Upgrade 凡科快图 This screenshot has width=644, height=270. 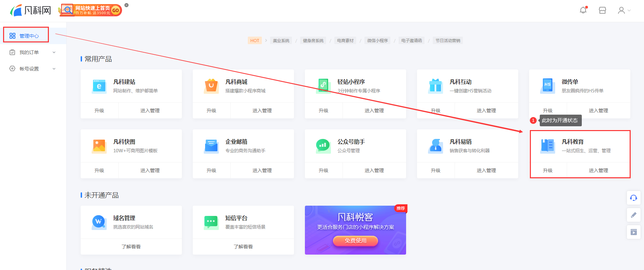(99, 170)
